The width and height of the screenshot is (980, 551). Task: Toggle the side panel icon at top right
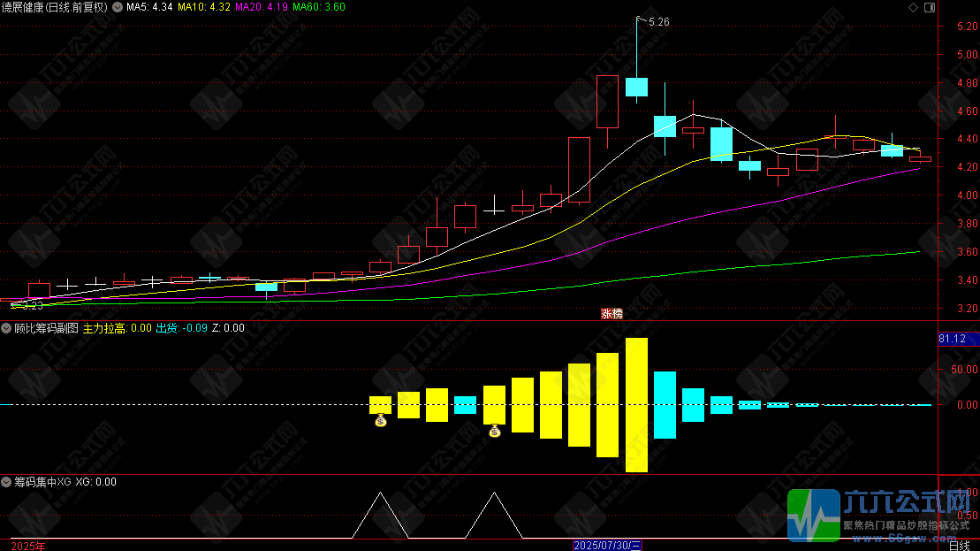coord(930,7)
